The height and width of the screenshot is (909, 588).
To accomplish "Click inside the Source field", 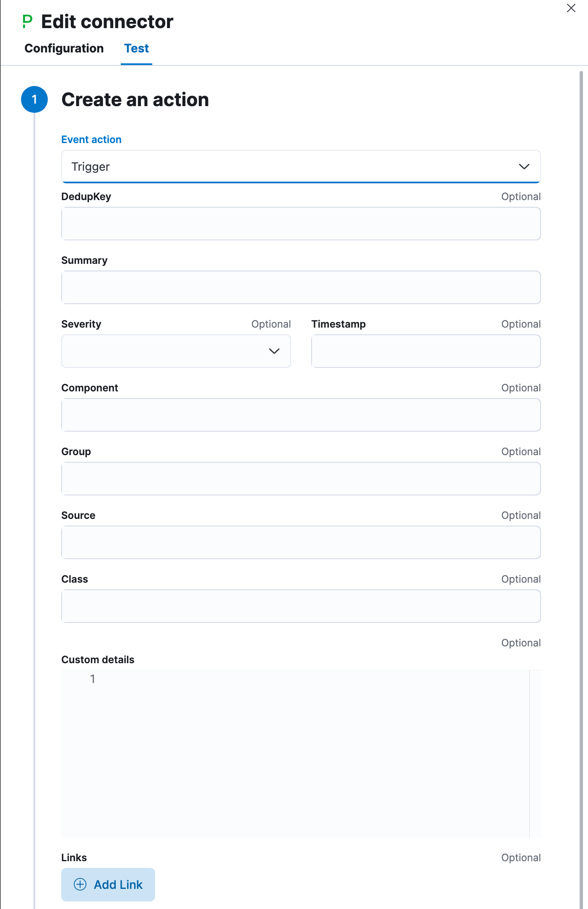I will coord(301,542).
